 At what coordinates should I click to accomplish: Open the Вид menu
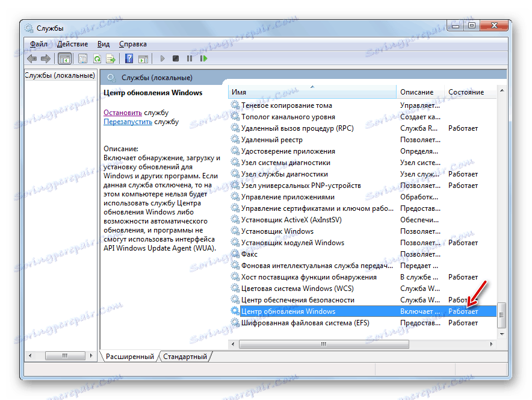[x=104, y=44]
